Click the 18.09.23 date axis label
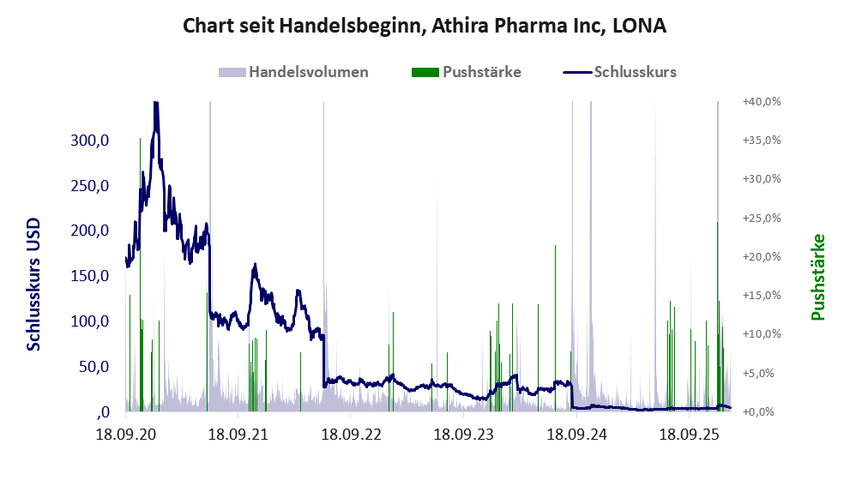The image size is (850, 504). [464, 435]
